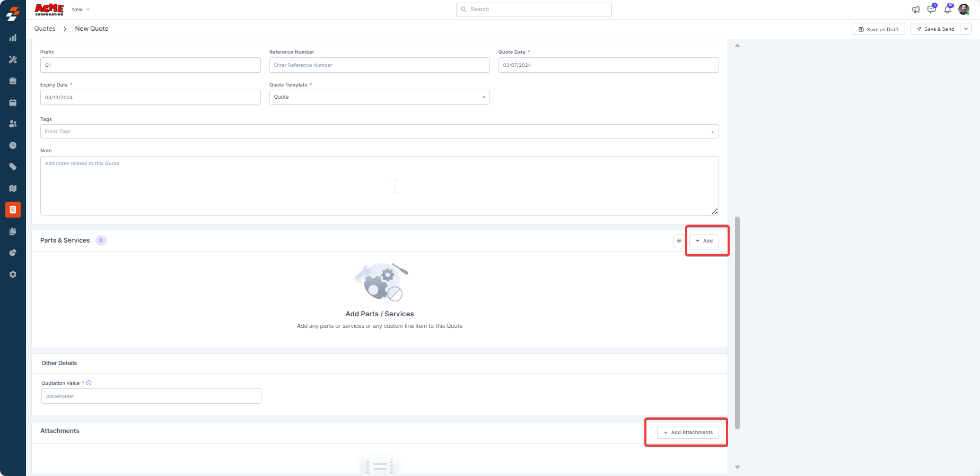The width and height of the screenshot is (980, 476).
Task: Click Add Attachments button
Action: (x=688, y=432)
